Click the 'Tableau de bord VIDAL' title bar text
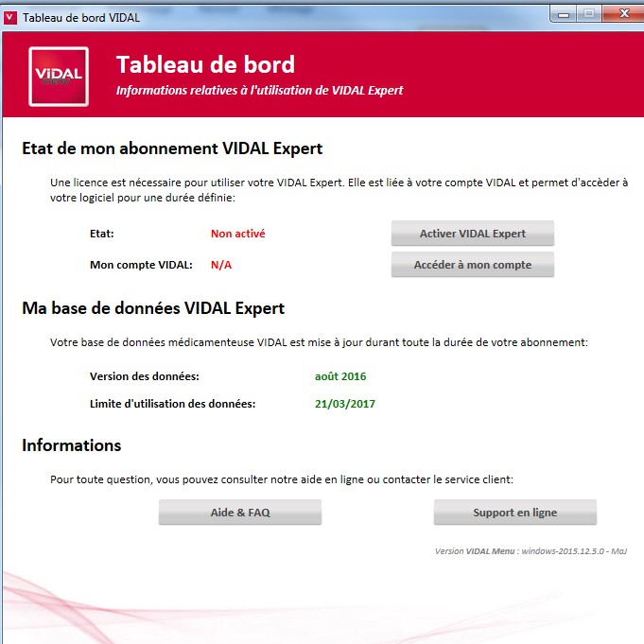The width and height of the screenshot is (644, 644). coord(82,17)
